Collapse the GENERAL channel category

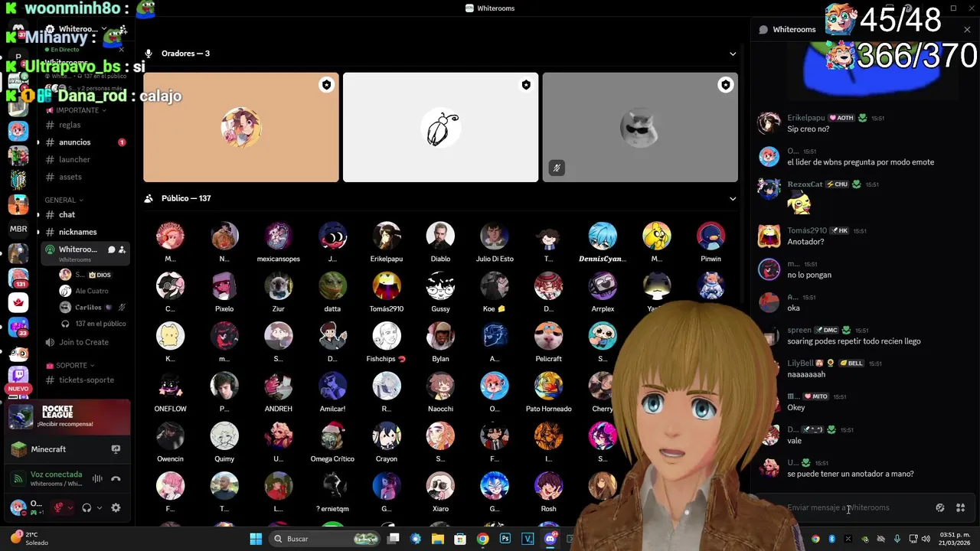point(64,200)
